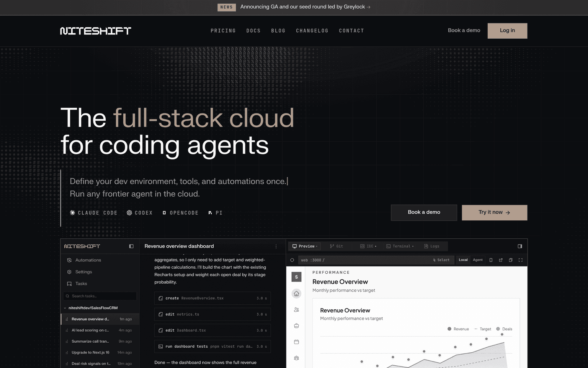Go to Contact in the top nav
This screenshot has height=368, width=588.
351,31
